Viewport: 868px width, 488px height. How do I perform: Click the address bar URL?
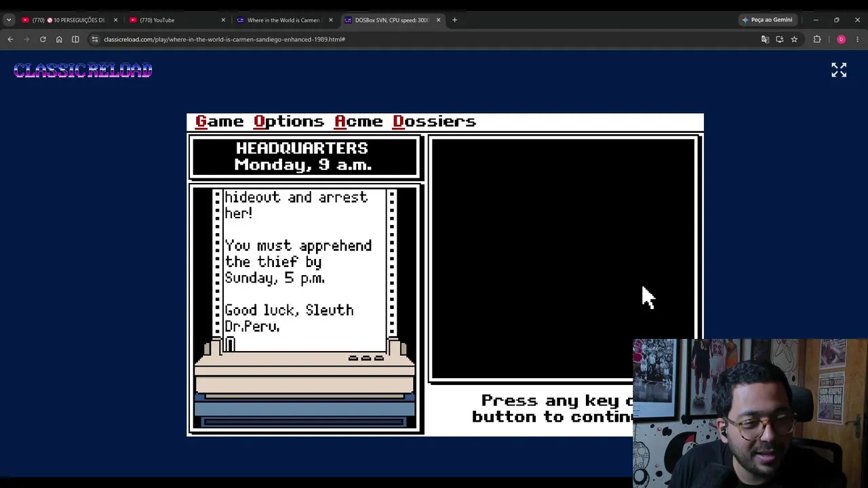click(x=224, y=39)
